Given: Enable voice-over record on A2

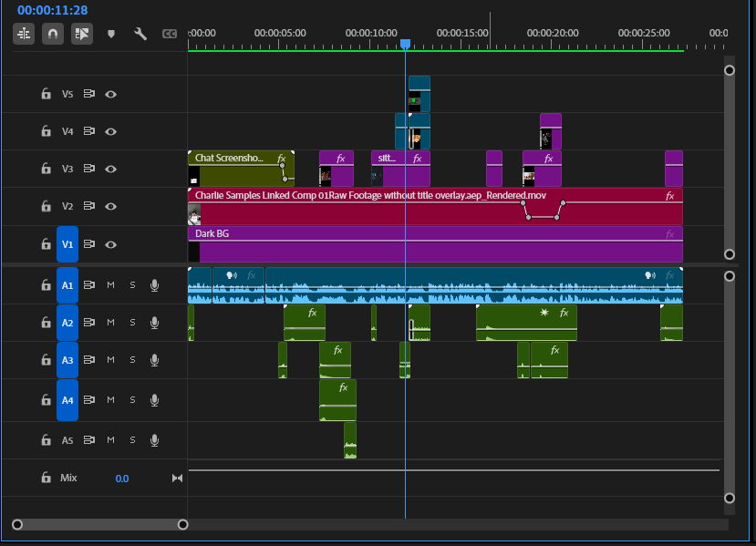Looking at the screenshot, I should [x=155, y=323].
